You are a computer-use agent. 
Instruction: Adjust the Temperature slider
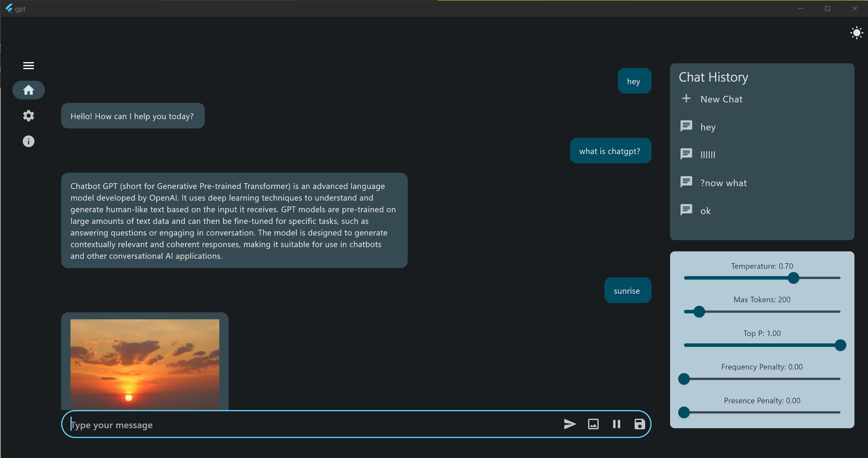pos(794,278)
